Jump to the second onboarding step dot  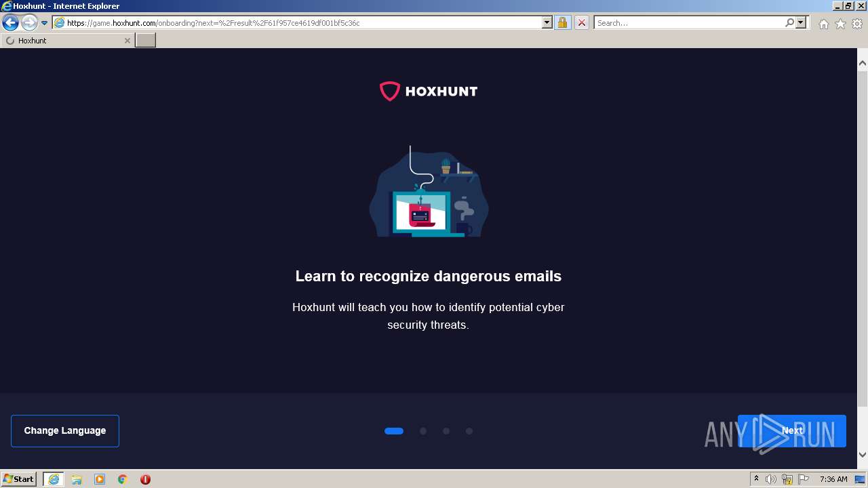click(x=423, y=431)
